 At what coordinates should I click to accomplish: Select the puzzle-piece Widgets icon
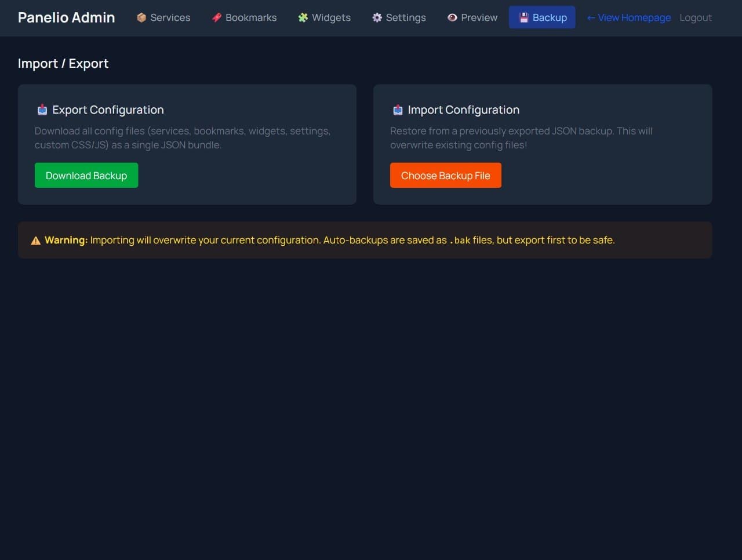pos(302,17)
